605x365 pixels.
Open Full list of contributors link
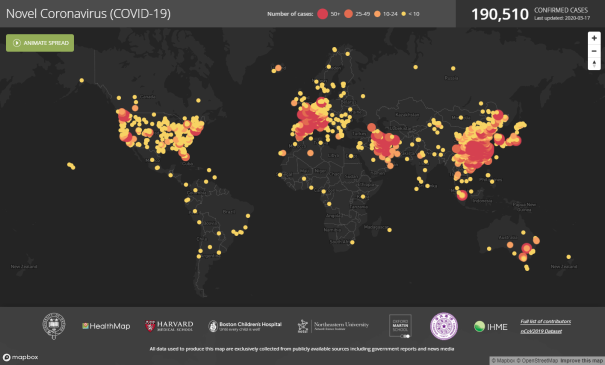click(x=546, y=321)
